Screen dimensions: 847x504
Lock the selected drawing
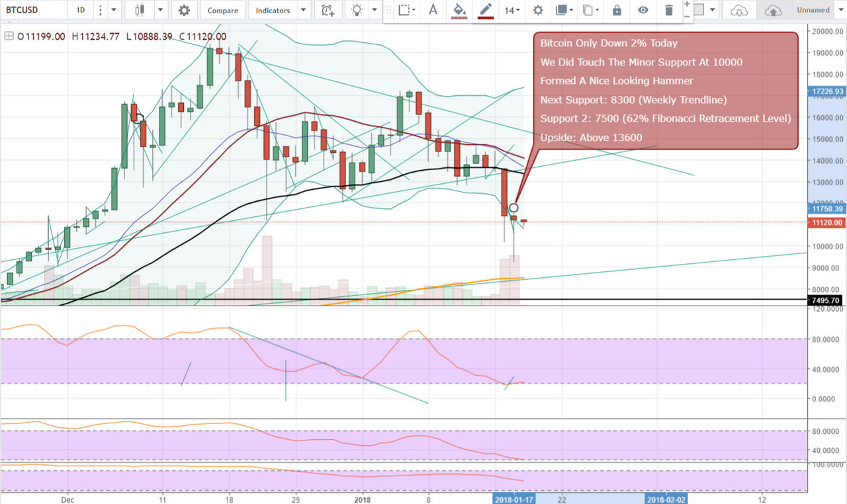click(x=617, y=10)
